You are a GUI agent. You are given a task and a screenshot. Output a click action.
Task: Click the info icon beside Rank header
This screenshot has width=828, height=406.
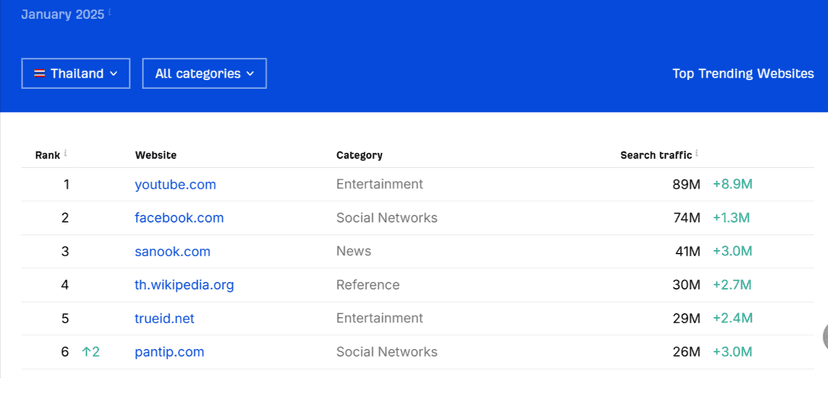[x=66, y=153]
